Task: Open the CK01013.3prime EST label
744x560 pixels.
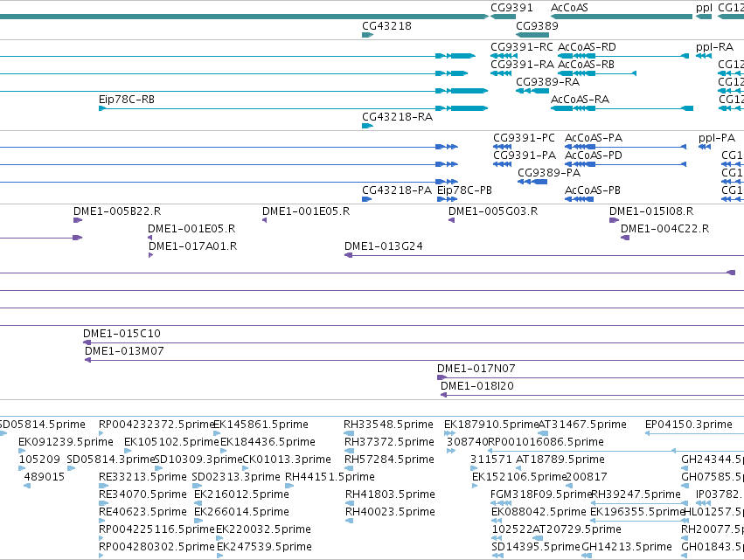Action: point(287,460)
